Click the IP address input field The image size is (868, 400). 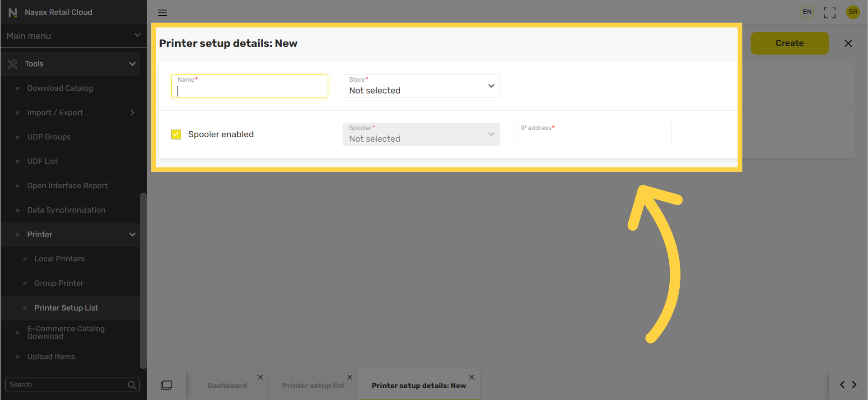point(593,135)
